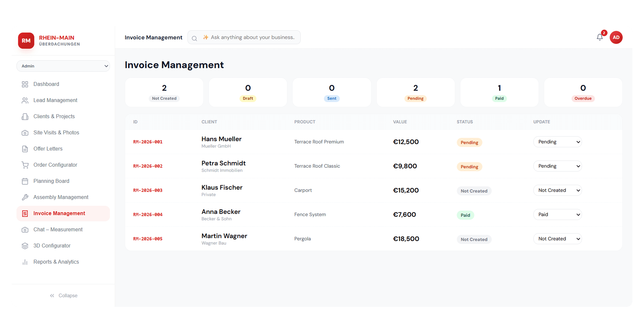Open status dropdown for Anna Becker
This screenshot has height=333, width=644.
(557, 214)
